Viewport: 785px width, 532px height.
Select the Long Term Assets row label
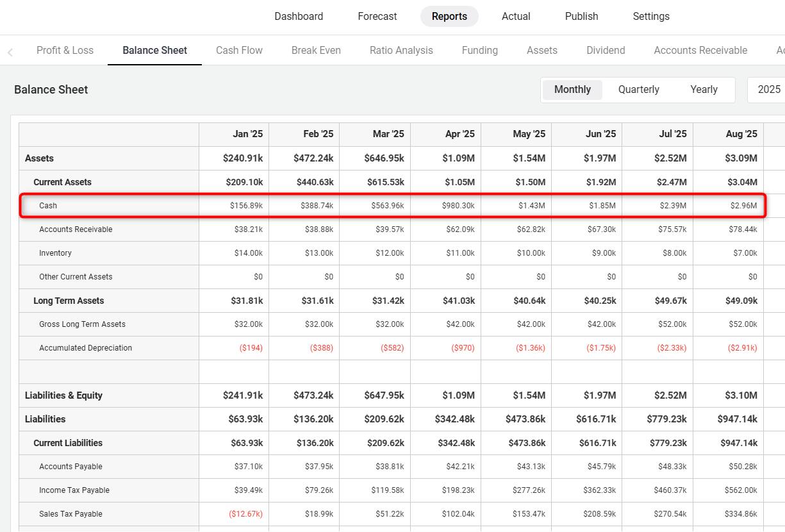click(x=69, y=301)
